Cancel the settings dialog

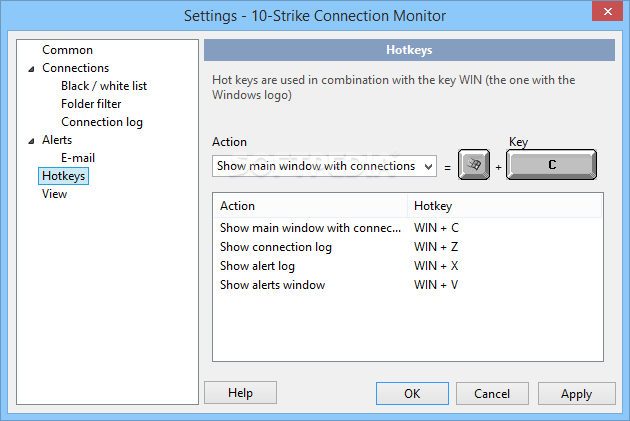(x=492, y=393)
